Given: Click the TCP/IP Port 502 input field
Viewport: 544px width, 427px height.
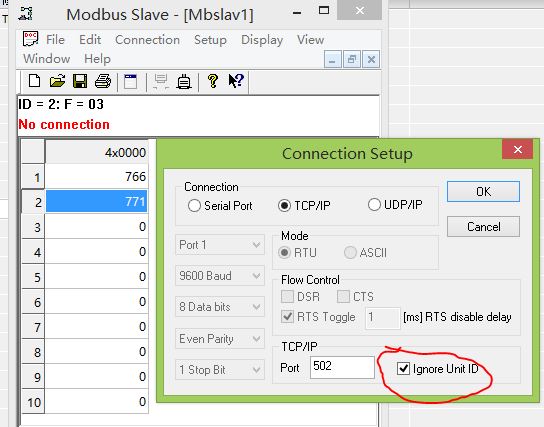Looking at the screenshot, I should point(342,367).
